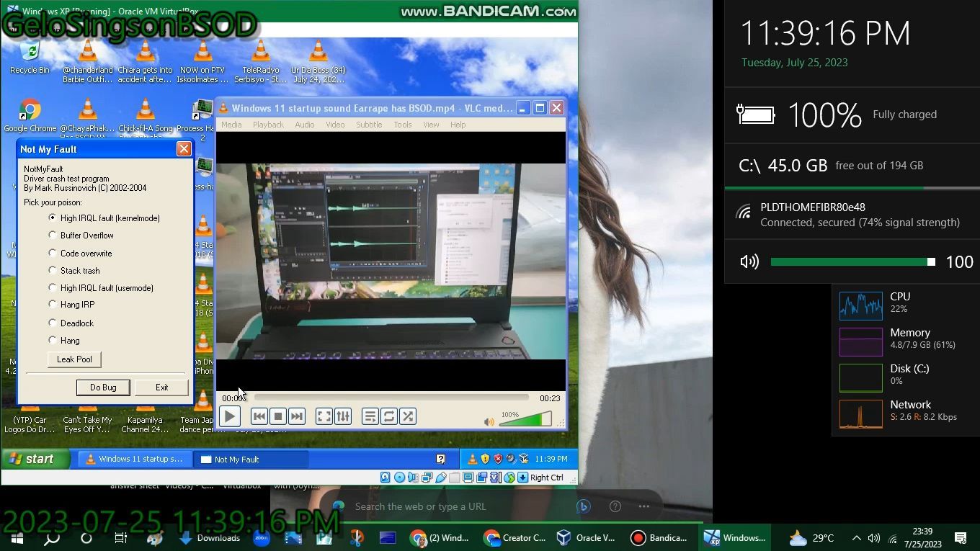Open the VLC Audio menu
980x551 pixels.
coord(304,125)
